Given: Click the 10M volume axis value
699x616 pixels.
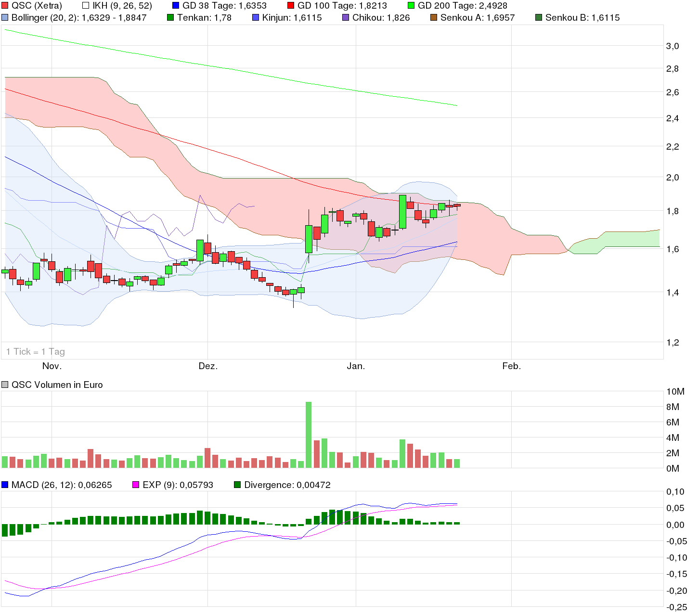Looking at the screenshot, I should pos(675,392).
